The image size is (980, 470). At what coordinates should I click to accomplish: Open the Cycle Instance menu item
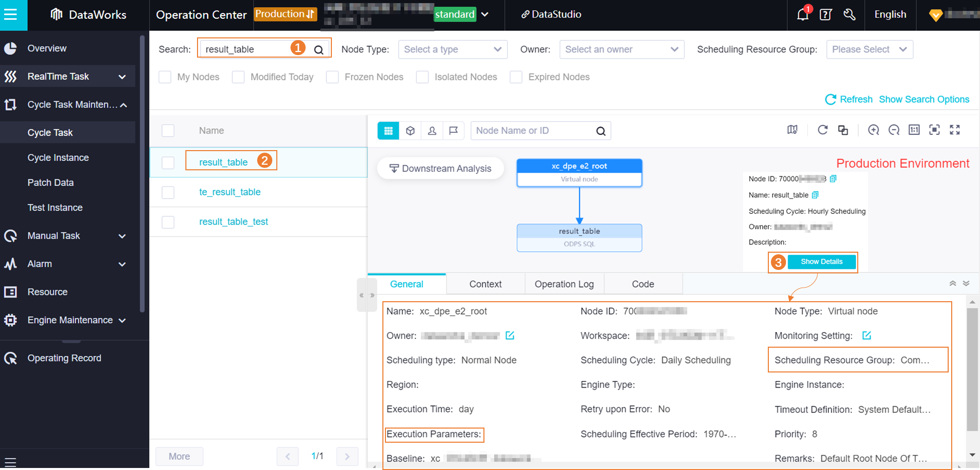pos(58,157)
